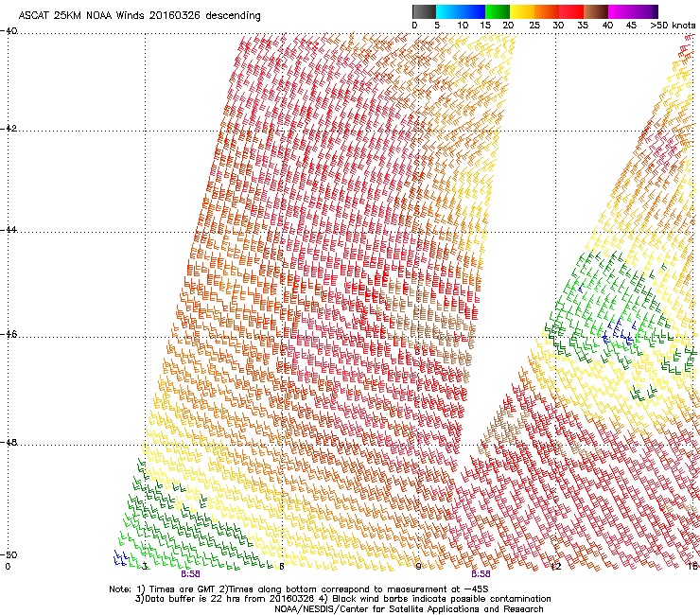Click the '-50' latitude axis label
The height and width of the screenshot is (615, 700).
9,554
